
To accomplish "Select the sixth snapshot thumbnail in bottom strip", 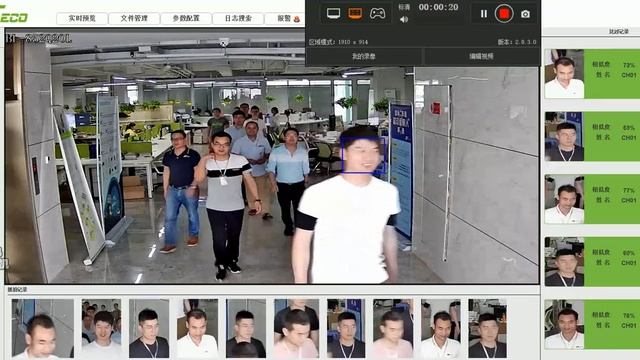I will 296,329.
